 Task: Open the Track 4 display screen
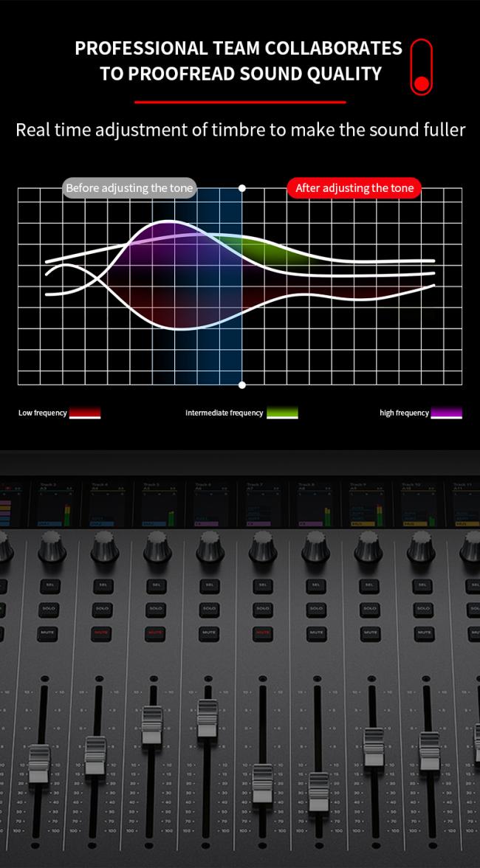(107, 504)
